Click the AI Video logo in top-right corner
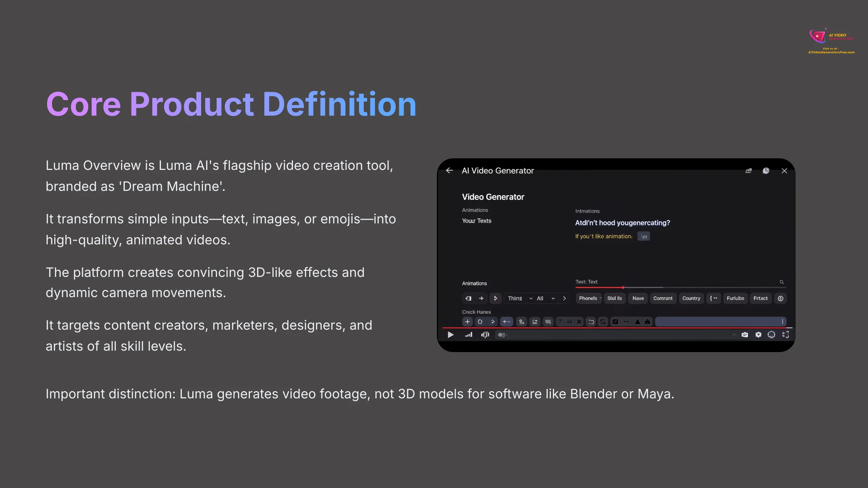868x488 pixels. pos(831,41)
